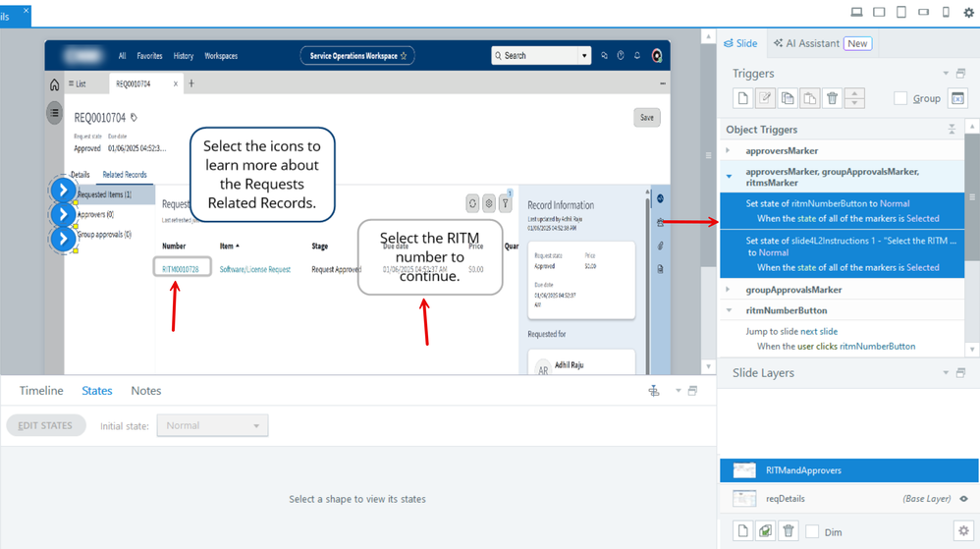This screenshot has height=549, width=980.
Task: Switch to the Slide tab
Action: [740, 43]
